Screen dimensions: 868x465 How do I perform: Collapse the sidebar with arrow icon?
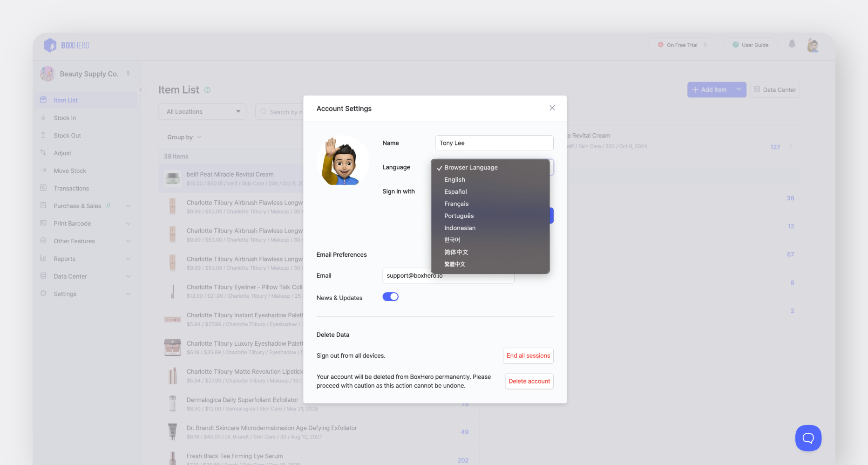tap(141, 89)
